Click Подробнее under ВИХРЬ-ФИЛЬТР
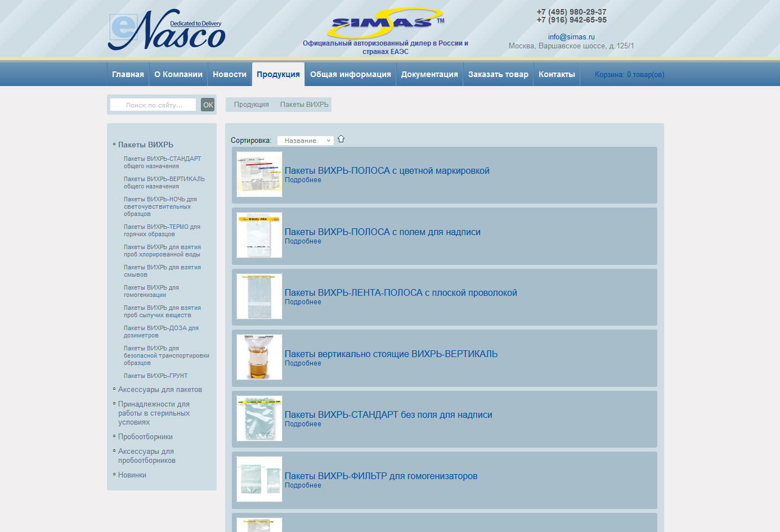Viewport: 780px width, 532px height. 303,485
